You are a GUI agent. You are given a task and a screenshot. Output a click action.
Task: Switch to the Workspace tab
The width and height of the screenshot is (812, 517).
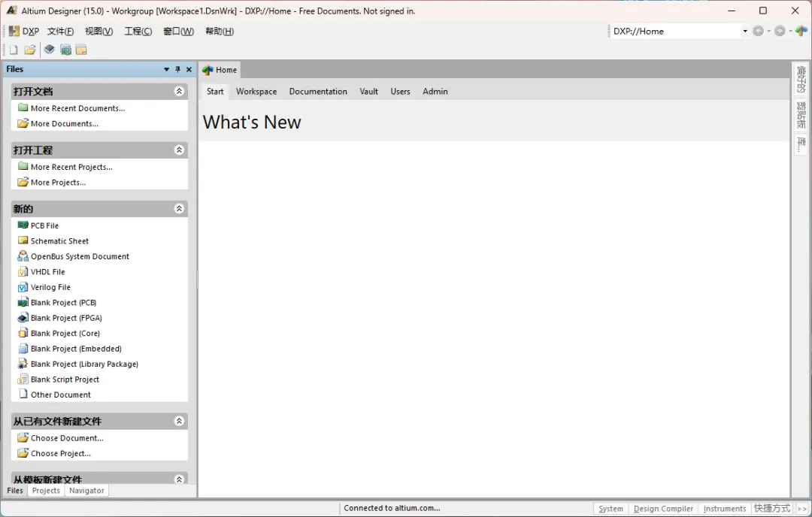(256, 92)
